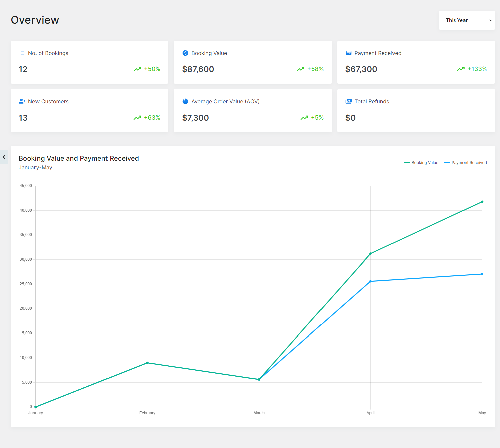Viewport: 500px width, 448px height.
Task: Click the +58% booking value change
Action: (x=315, y=69)
